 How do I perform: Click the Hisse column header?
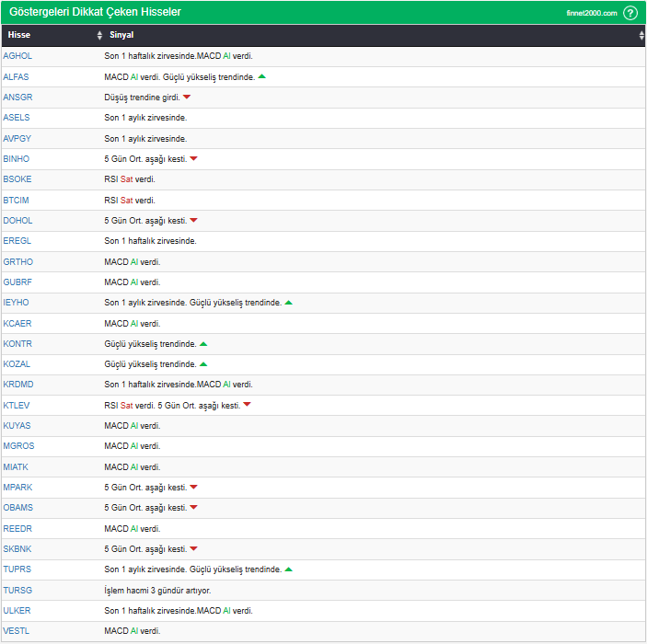pyautogui.click(x=19, y=35)
